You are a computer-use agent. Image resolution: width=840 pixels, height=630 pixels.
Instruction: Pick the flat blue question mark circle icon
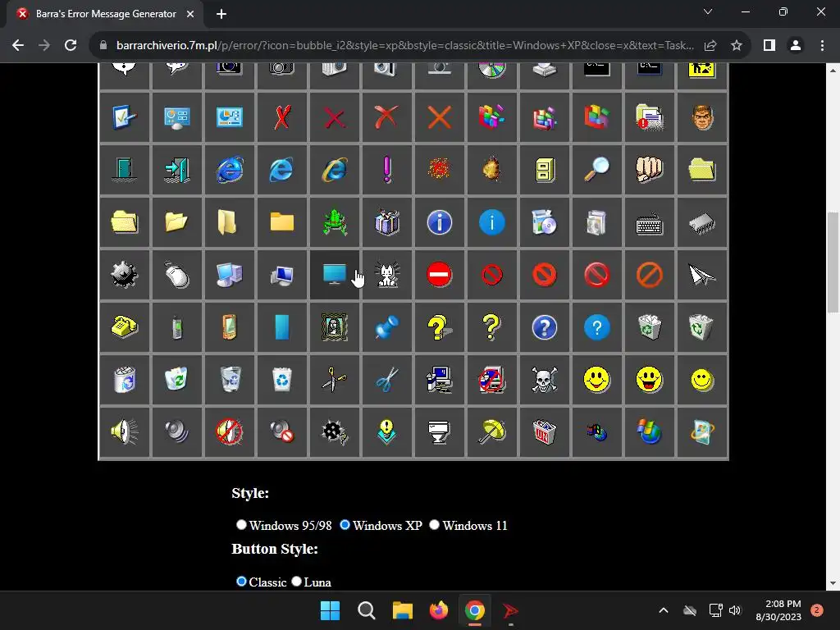(597, 326)
